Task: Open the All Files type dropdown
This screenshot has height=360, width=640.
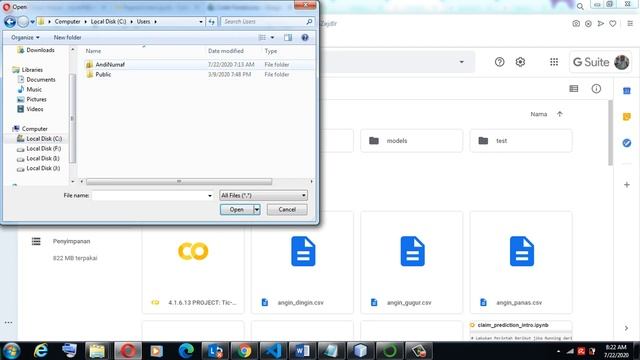Action: 263,196
